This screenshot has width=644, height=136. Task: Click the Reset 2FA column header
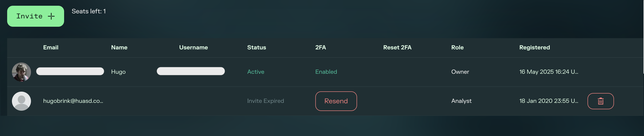pyautogui.click(x=397, y=47)
